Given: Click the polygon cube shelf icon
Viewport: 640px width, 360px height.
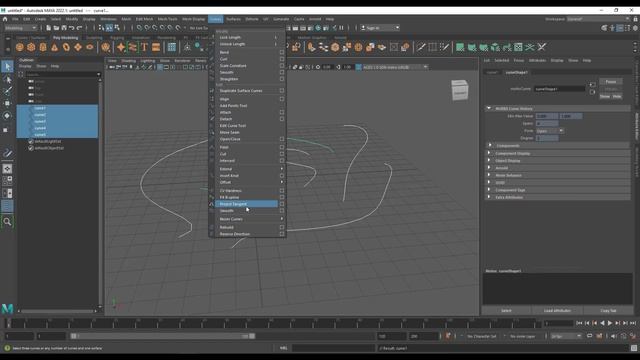Looking at the screenshot, I should (x=31, y=47).
